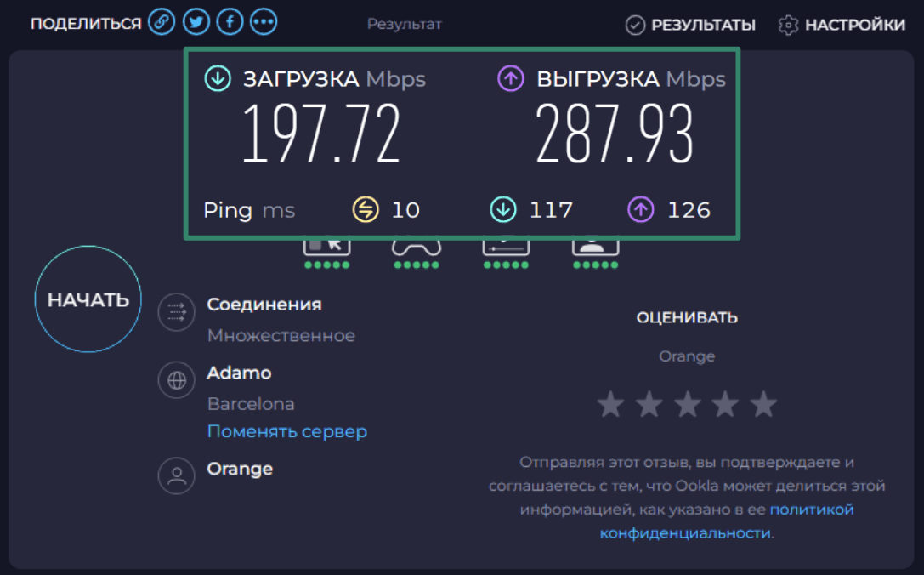Open Speedtest settings with the gear icon
924x575 pixels.
point(786,25)
